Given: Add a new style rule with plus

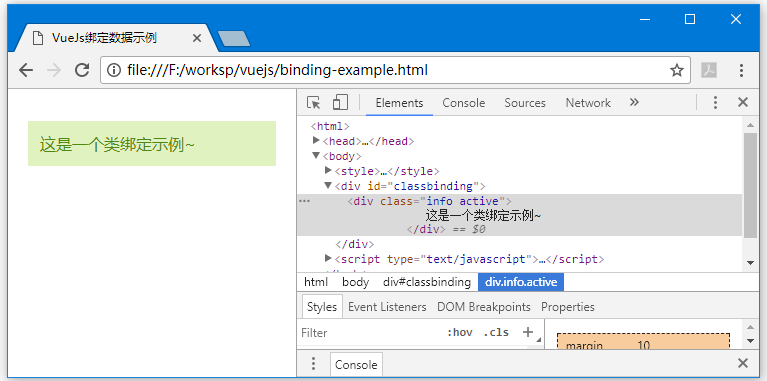Looking at the screenshot, I should [527, 332].
